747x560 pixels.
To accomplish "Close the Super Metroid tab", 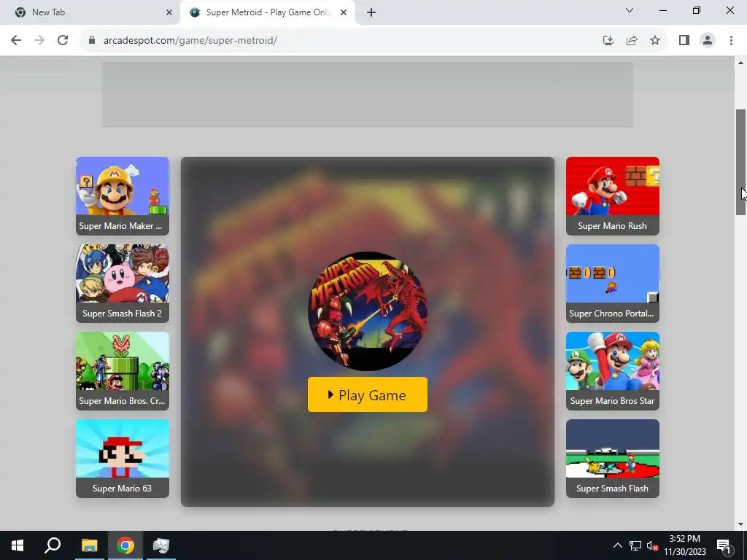I will [344, 12].
